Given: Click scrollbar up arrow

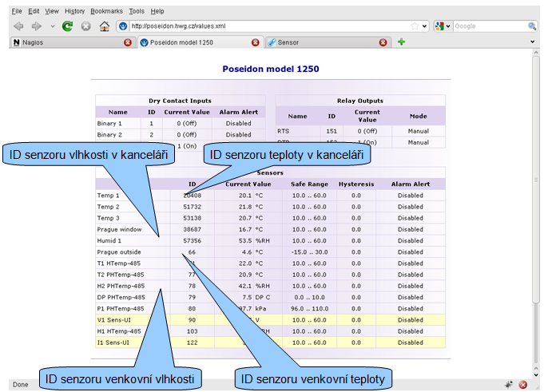Looking at the screenshot, I should click(536, 53).
